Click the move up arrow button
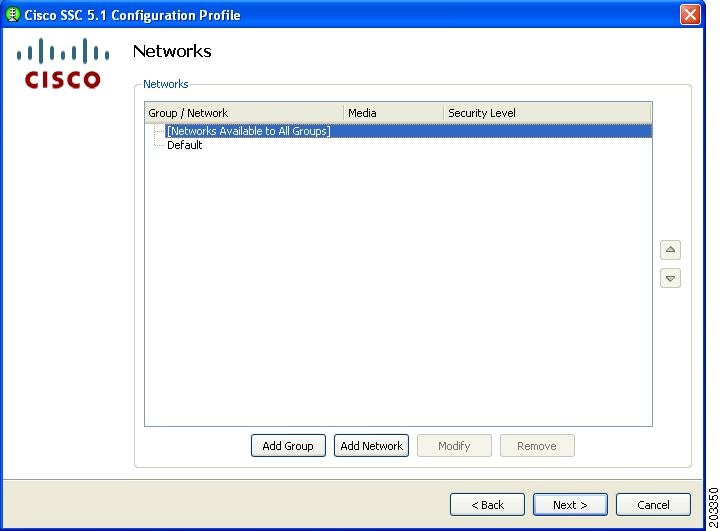 [670, 250]
